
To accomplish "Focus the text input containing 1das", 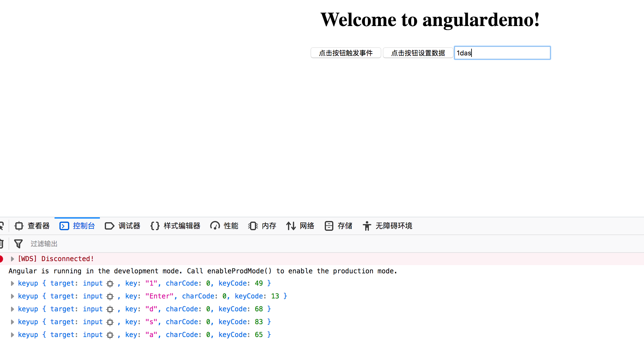I will click(502, 53).
